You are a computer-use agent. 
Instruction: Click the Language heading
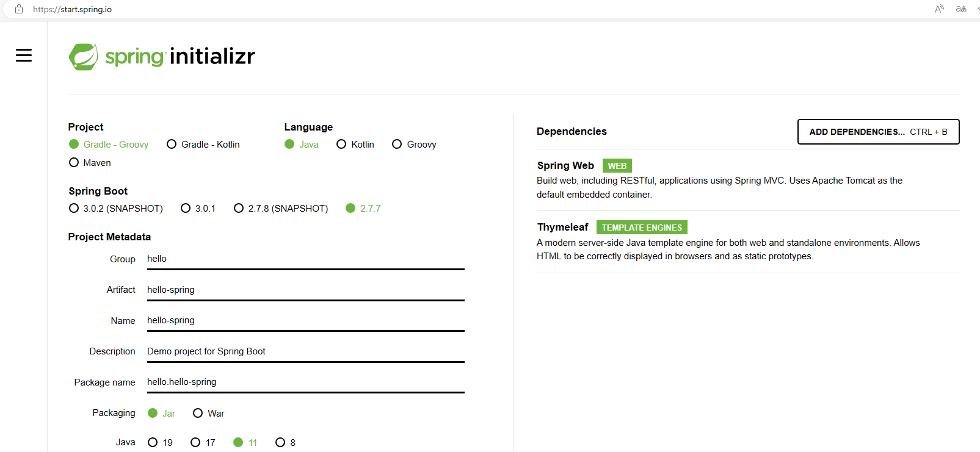tap(308, 127)
